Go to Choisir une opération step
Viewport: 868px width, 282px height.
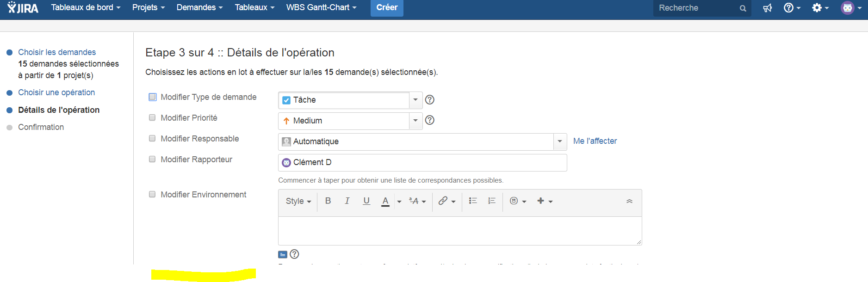(56, 92)
